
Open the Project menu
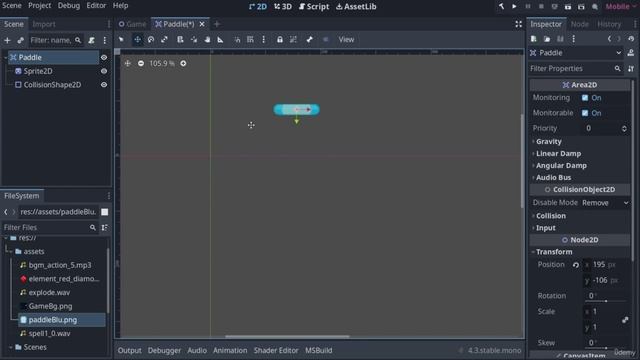coord(40,6)
